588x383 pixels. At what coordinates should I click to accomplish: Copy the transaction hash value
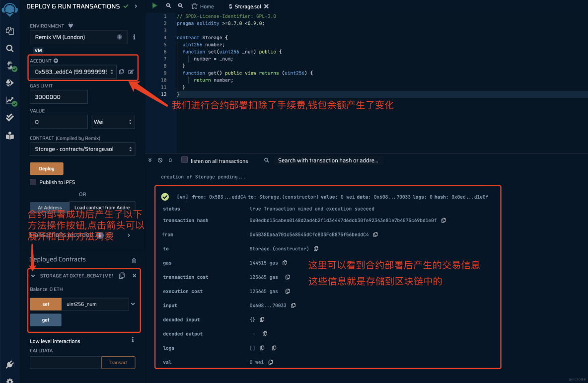click(443, 220)
